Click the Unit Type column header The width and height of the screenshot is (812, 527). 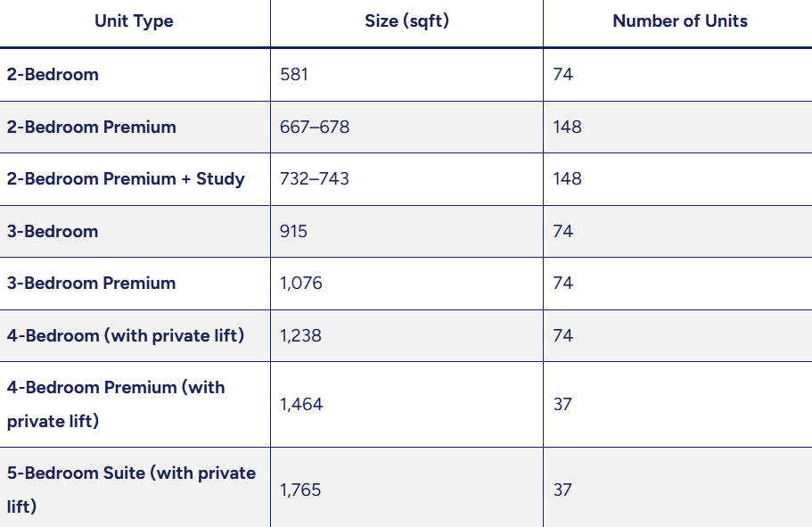(x=134, y=21)
